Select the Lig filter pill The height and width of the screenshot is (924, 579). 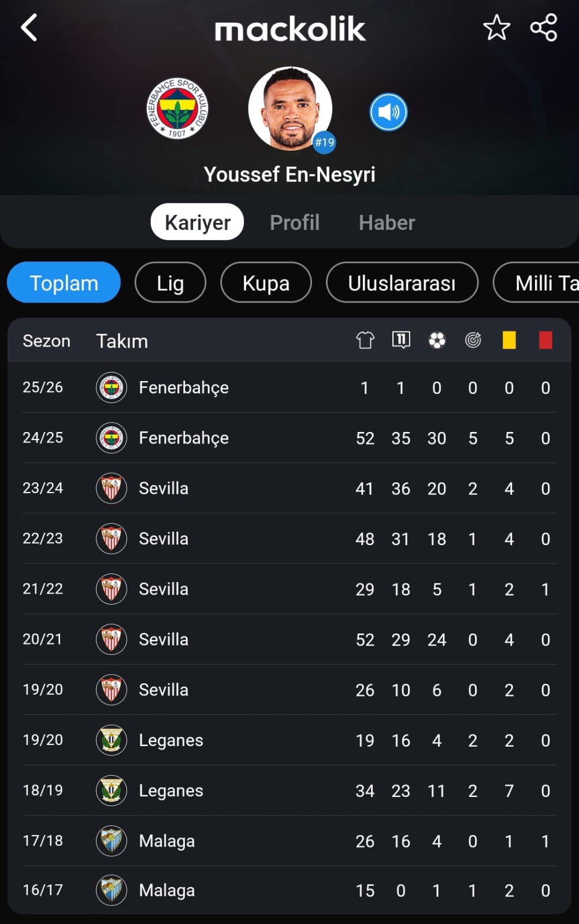click(170, 282)
